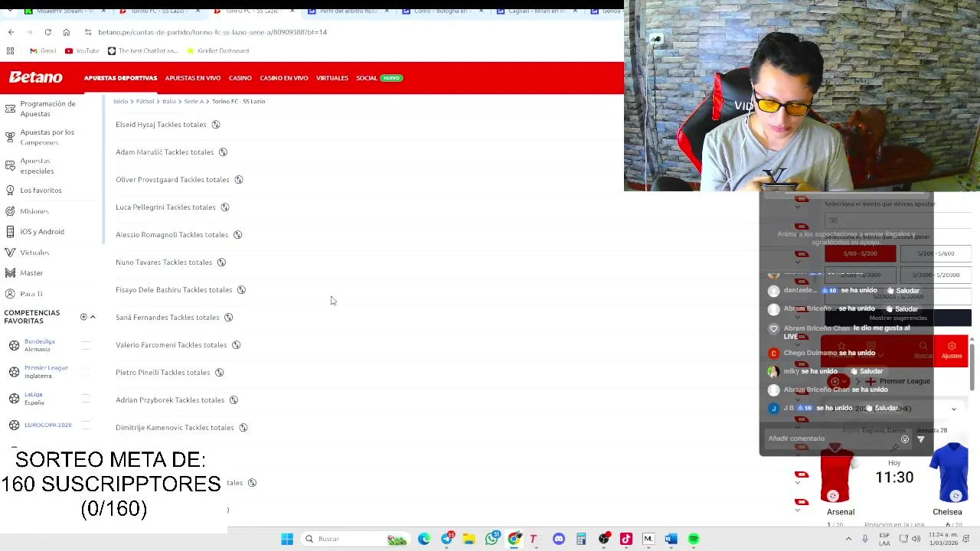The width and height of the screenshot is (980, 551).
Task: Open the red Ajustes settings icon
Action: pyautogui.click(x=952, y=350)
